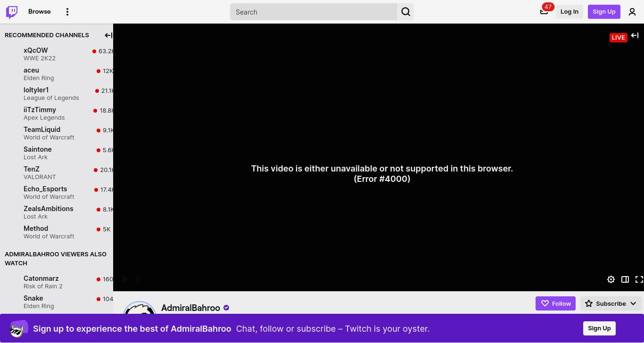This screenshot has height=343, width=644.
Task: Click the Log In button
Action: 570,11
